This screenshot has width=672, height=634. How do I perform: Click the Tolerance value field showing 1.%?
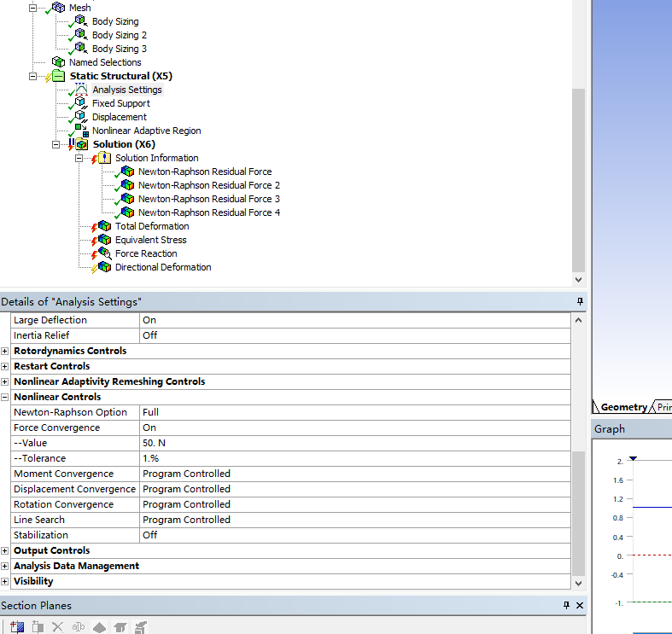(x=354, y=458)
